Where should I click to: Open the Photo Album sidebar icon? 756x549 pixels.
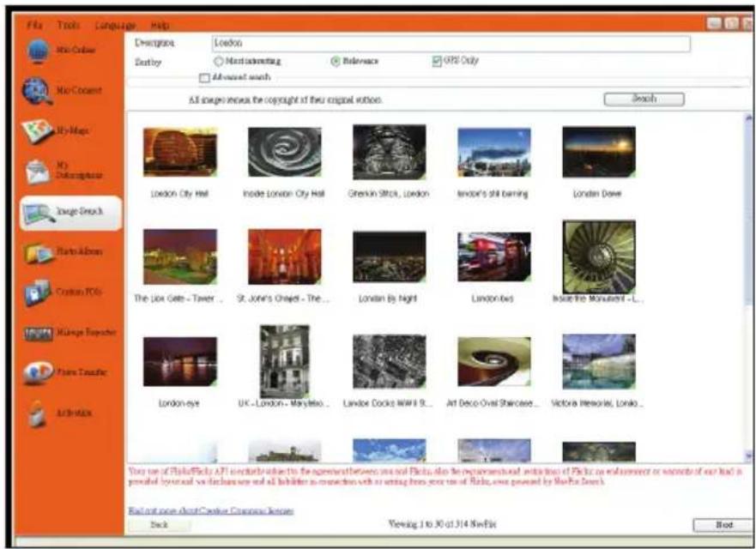(38, 253)
